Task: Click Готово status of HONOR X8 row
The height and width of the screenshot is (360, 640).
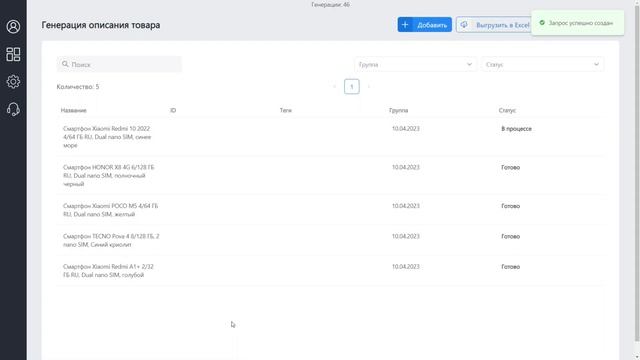Action: click(x=511, y=168)
